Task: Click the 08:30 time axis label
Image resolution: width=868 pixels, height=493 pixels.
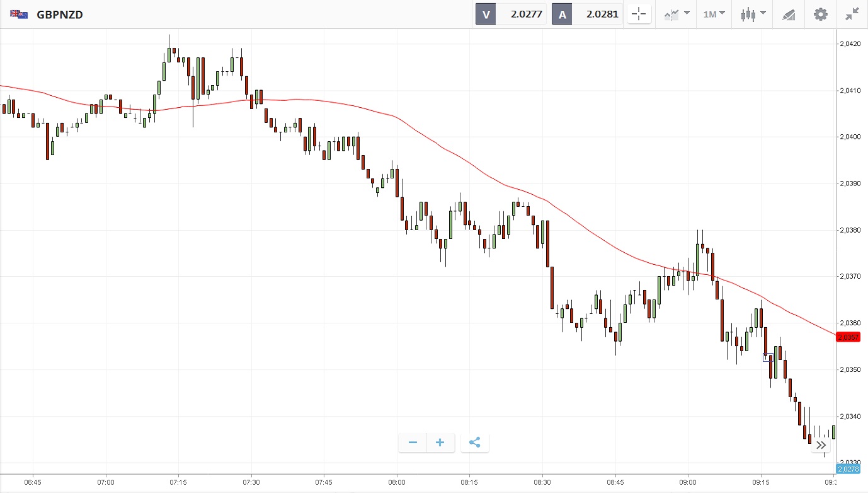Action: click(x=542, y=482)
